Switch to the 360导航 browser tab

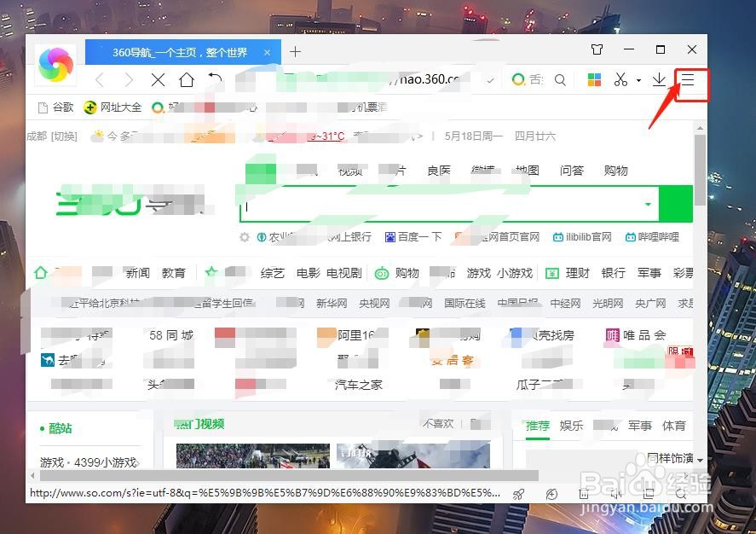tap(182, 52)
